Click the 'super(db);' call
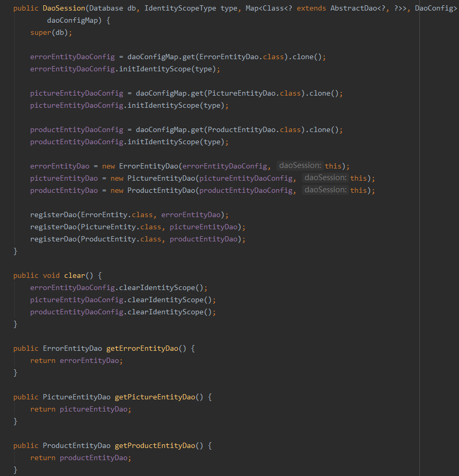This screenshot has width=459, height=476. tap(51, 32)
